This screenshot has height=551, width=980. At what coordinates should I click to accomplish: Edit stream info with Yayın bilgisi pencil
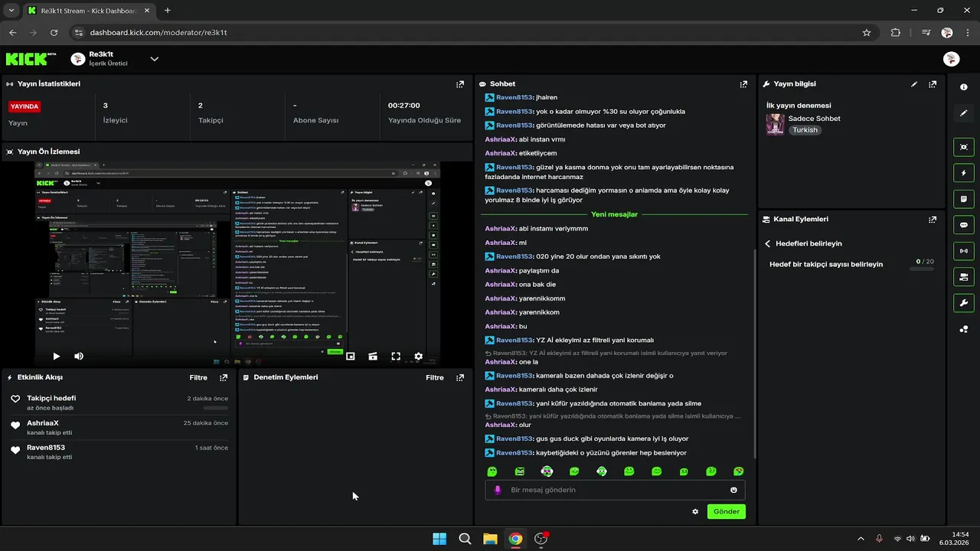click(914, 84)
